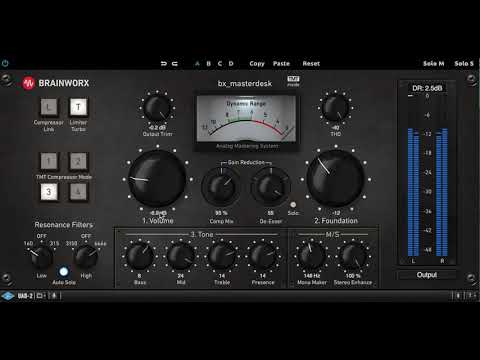Click the Mono Maker knob
Viewport: 480px width, 360px height.
pos(311,257)
